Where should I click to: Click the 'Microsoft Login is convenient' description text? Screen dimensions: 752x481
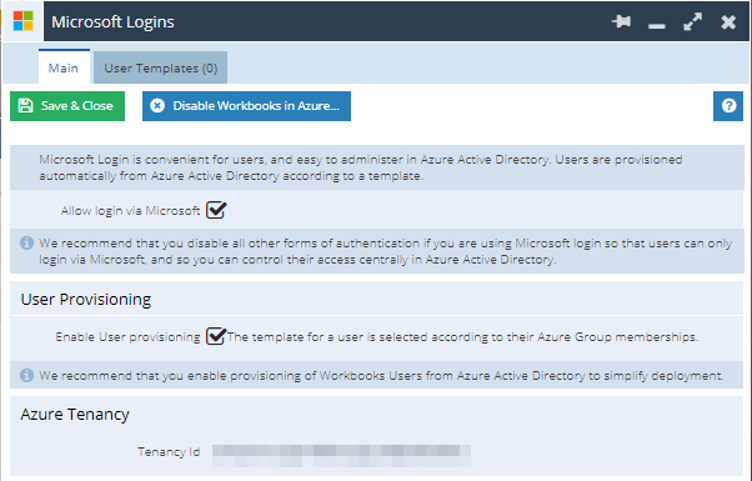coord(361,167)
